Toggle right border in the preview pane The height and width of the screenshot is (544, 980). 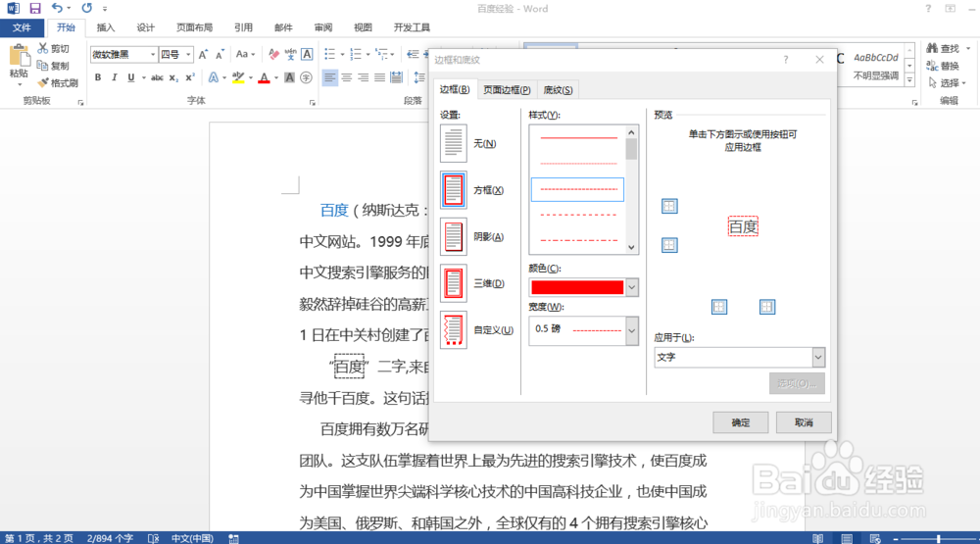click(767, 307)
